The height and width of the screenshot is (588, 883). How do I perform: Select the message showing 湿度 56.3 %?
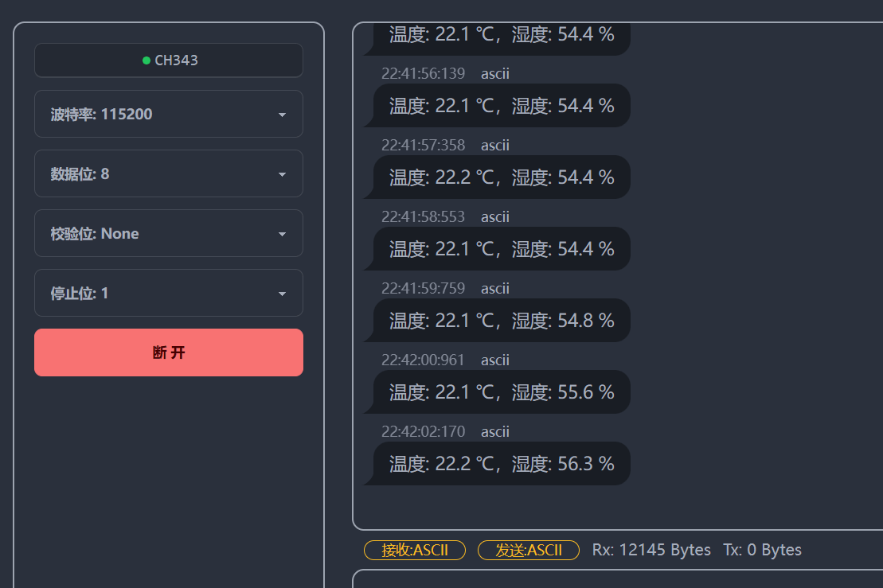click(497, 464)
